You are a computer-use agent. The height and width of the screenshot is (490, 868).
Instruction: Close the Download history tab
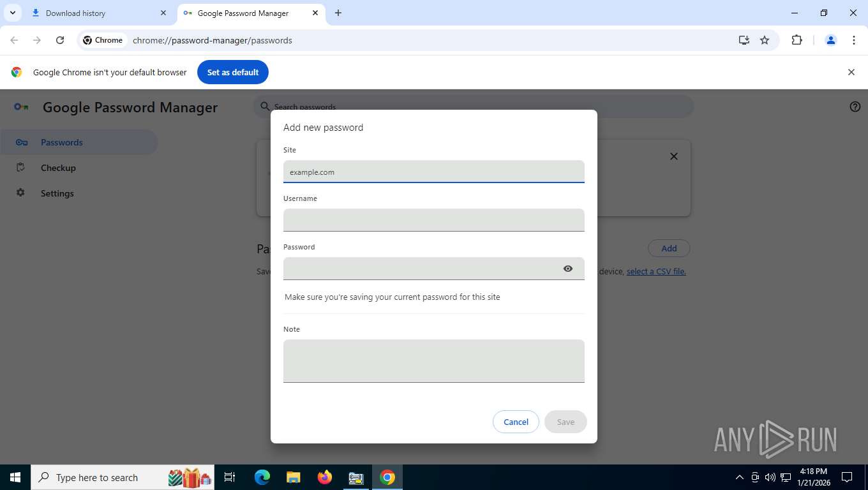click(x=163, y=13)
